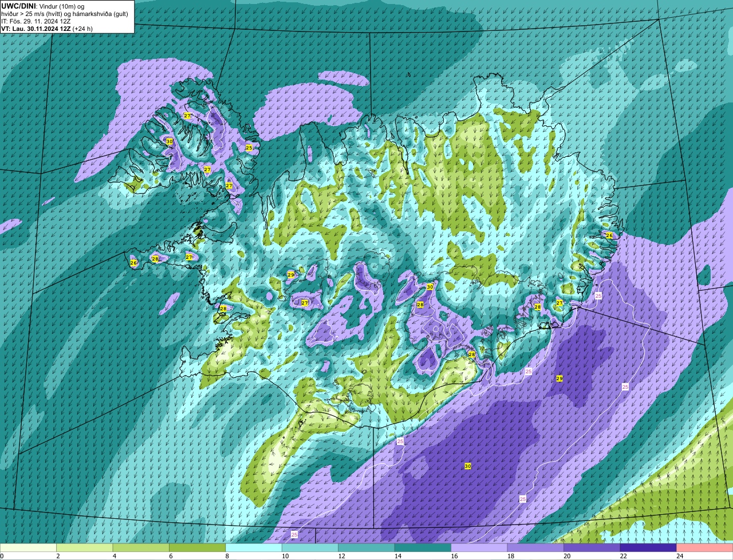Click the "12" tick label on the color scale

point(341,556)
